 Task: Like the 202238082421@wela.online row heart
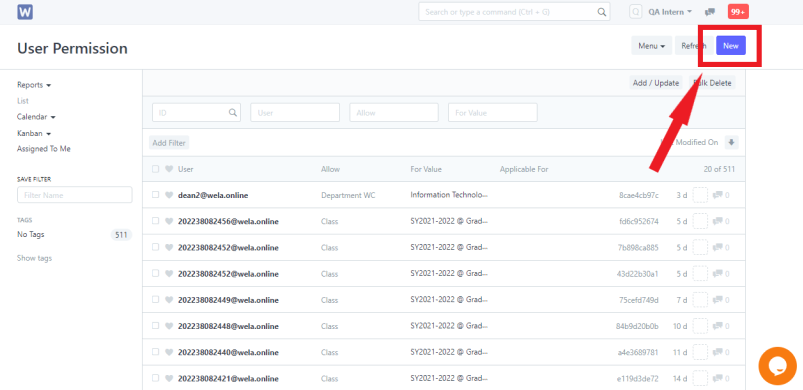tap(168, 379)
